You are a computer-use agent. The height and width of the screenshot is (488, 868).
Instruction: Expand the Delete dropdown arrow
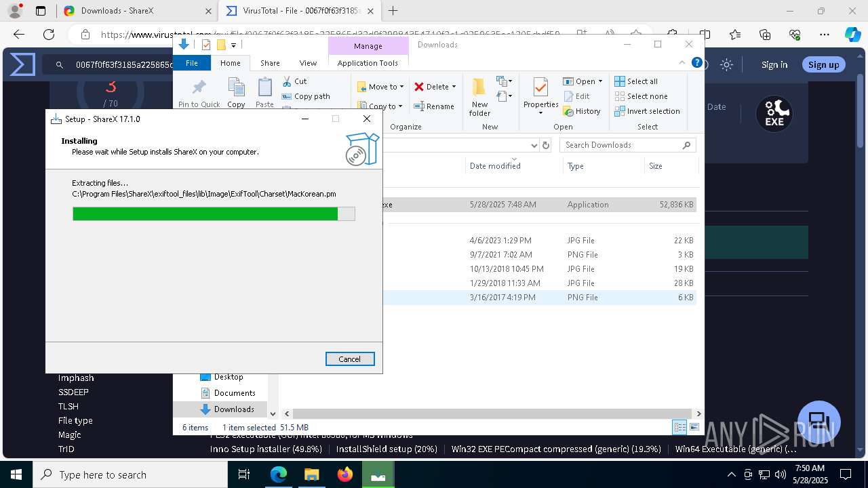[454, 87]
